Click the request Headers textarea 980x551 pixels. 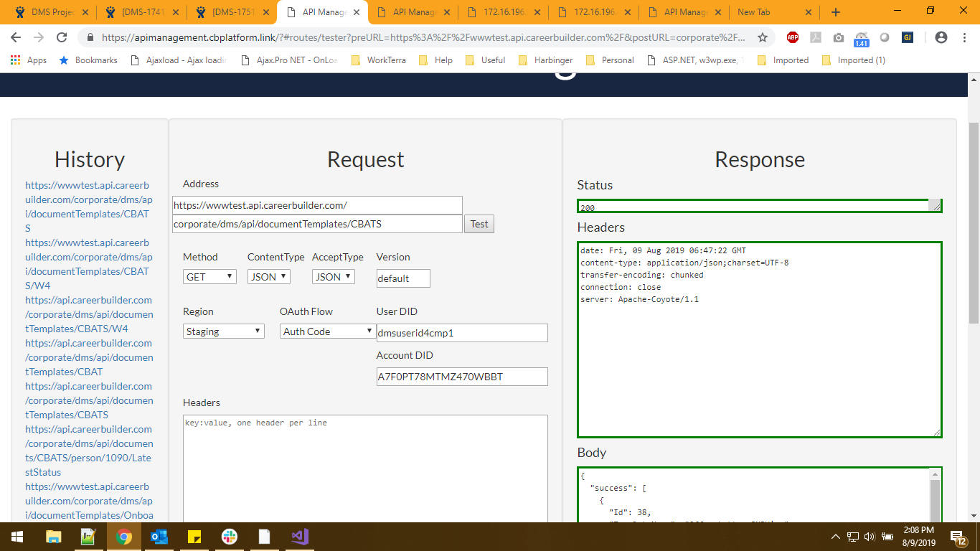click(x=365, y=468)
